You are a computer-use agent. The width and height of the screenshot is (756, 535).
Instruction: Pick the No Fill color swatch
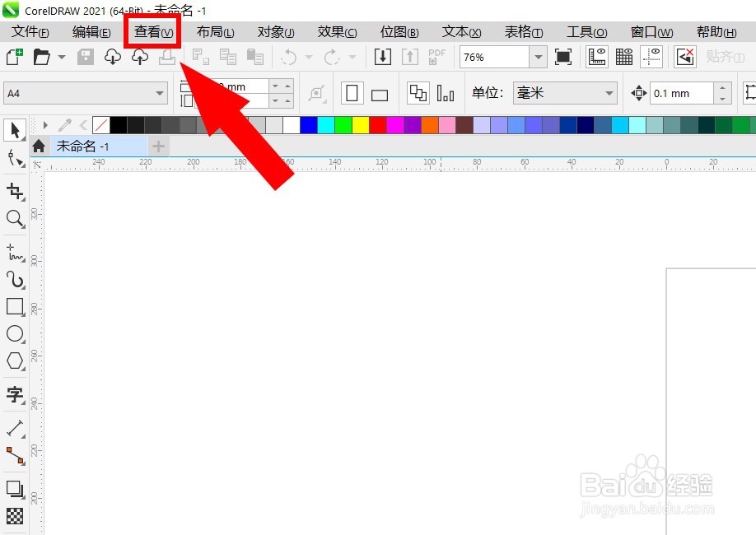click(x=101, y=125)
